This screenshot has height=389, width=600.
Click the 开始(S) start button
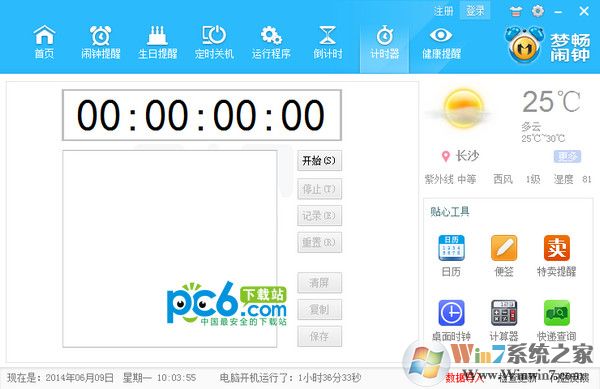(x=319, y=161)
